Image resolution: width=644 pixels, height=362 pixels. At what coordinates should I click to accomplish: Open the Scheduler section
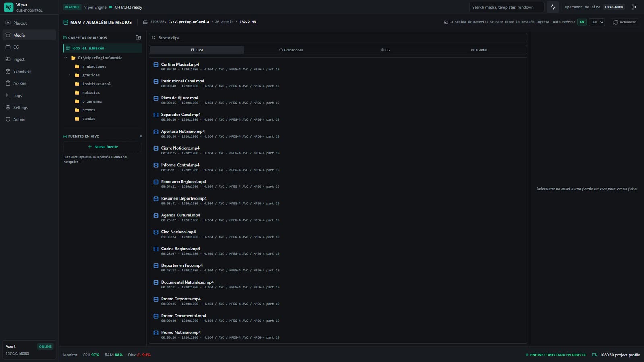[29, 71]
